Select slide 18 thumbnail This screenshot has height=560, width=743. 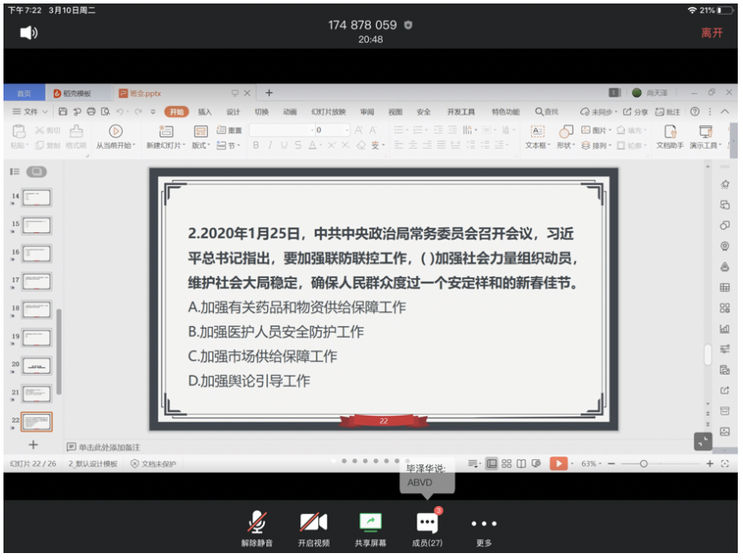point(37,309)
